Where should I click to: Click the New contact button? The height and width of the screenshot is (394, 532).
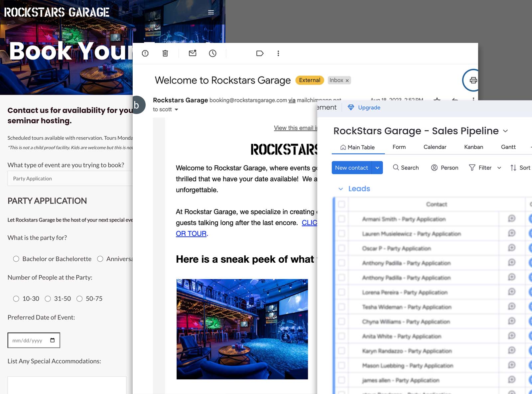(x=351, y=168)
